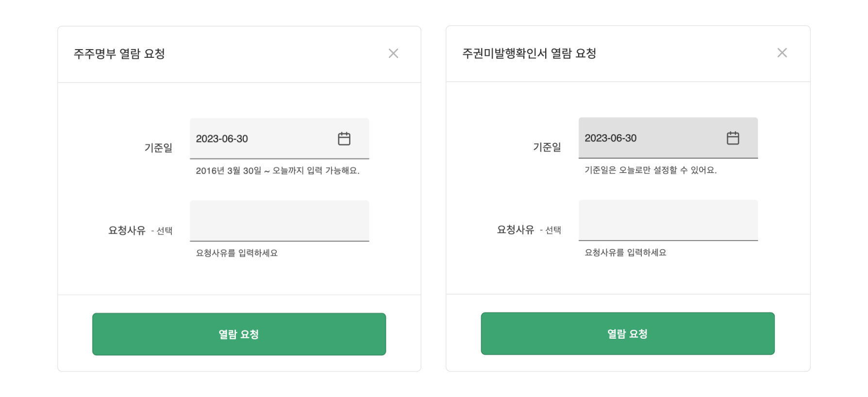Click the calendar icon next to 2023-06-30 on right
This screenshot has height=397, width=868.
pos(733,138)
